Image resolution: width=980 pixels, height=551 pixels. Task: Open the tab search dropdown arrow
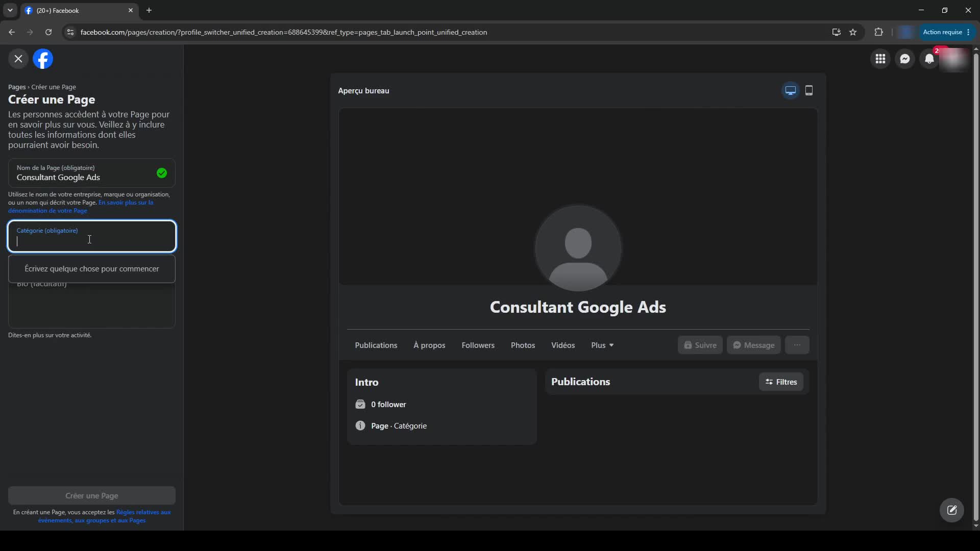coord(10,10)
